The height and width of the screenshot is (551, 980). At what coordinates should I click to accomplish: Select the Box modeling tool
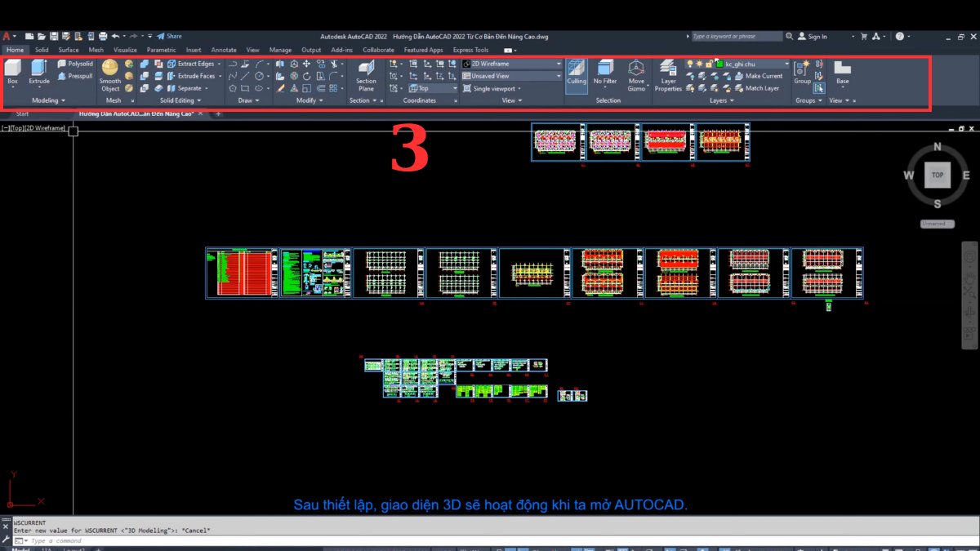tap(12, 73)
